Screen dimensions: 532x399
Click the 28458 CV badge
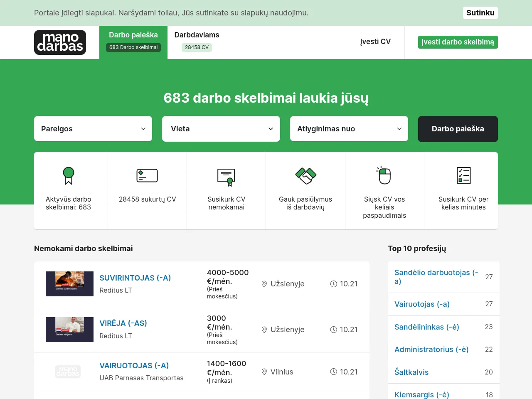197,47
